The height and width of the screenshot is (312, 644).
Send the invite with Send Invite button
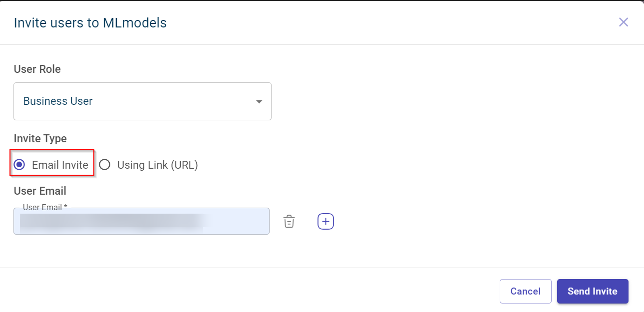pyautogui.click(x=592, y=291)
